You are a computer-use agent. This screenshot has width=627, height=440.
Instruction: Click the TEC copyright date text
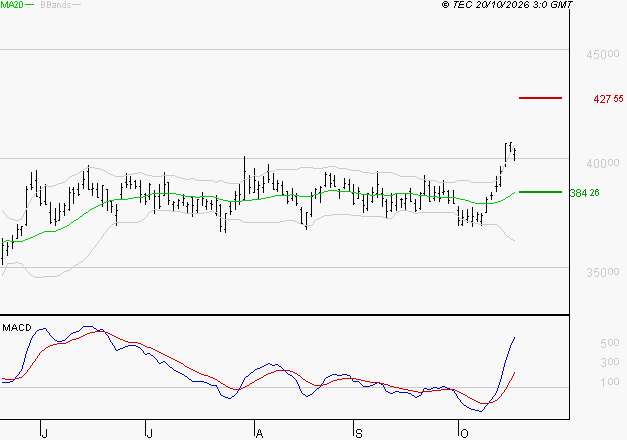(507, 5)
